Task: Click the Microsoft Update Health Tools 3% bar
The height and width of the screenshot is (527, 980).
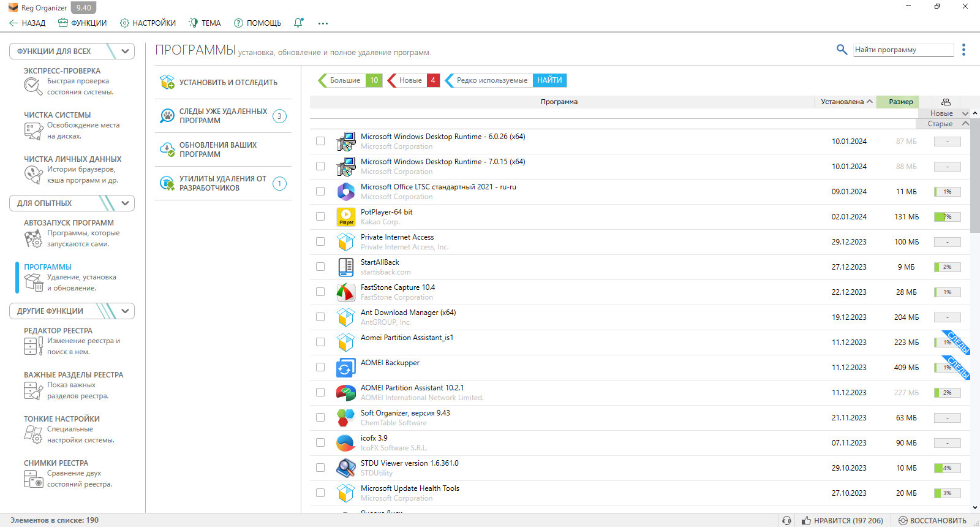Action: pyautogui.click(x=947, y=493)
